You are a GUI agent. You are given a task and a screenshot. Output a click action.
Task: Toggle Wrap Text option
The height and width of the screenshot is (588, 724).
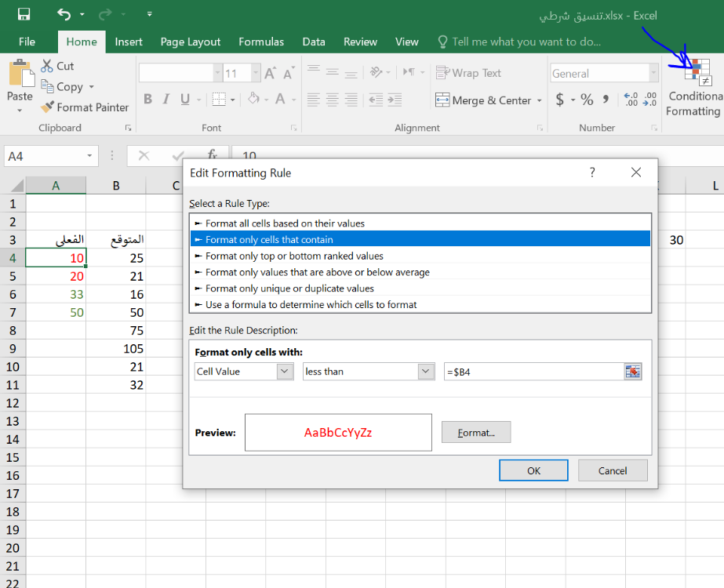[469, 73]
